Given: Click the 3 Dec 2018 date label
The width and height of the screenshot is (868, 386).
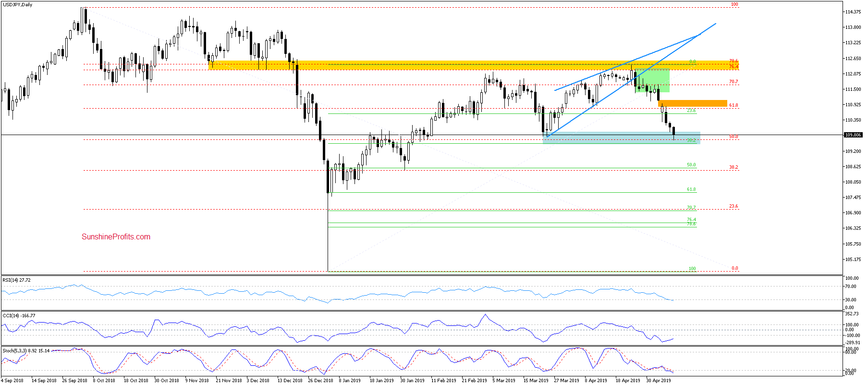Looking at the screenshot, I should [258, 381].
